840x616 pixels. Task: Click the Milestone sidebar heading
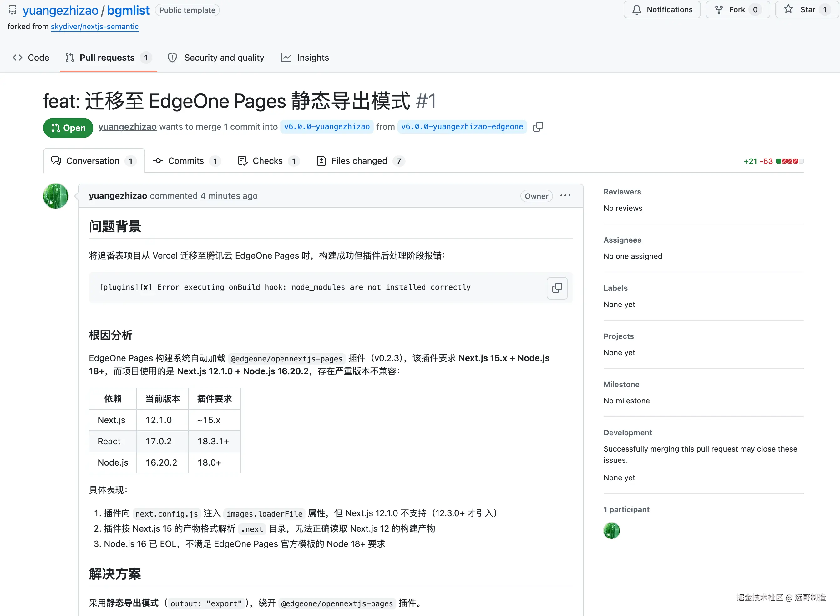[621, 384]
